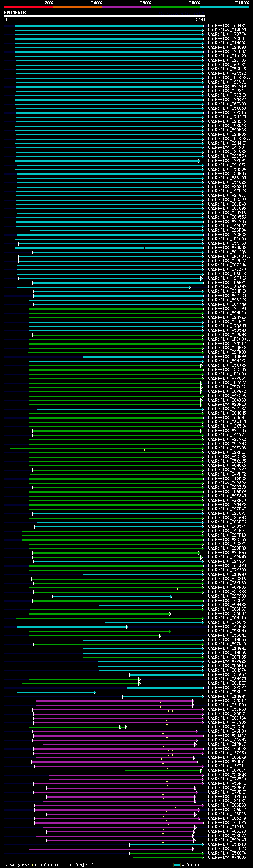Open hit UniRef100_Q1WLP5
Screen dimensions: 253x868
click(x=227, y=30)
